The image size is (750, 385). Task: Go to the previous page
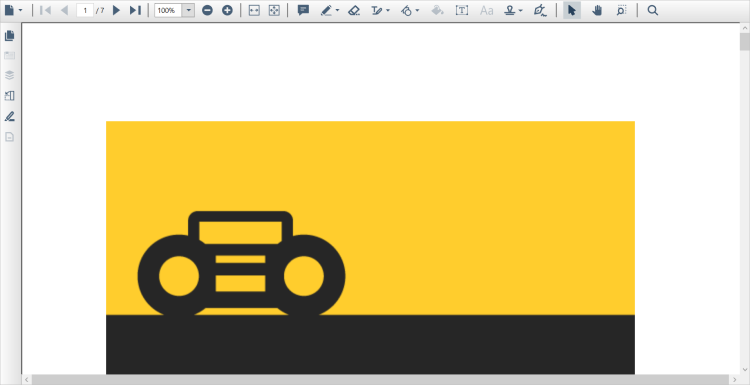(x=65, y=10)
